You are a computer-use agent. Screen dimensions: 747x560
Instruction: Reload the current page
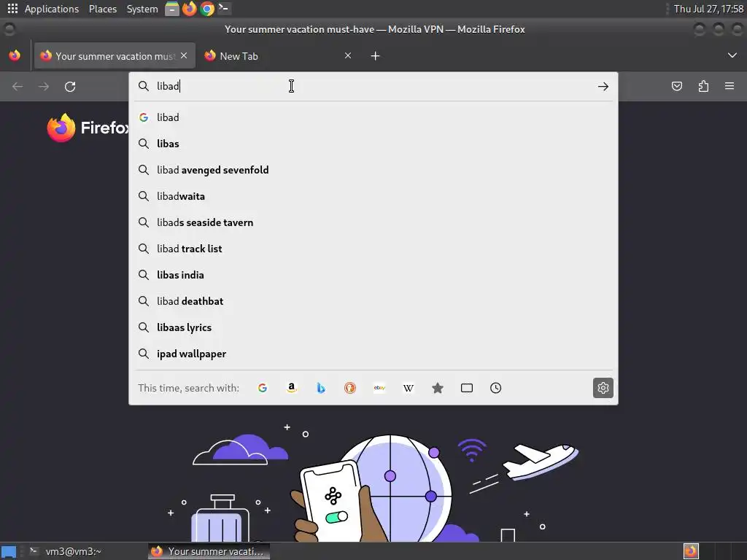[x=70, y=87]
